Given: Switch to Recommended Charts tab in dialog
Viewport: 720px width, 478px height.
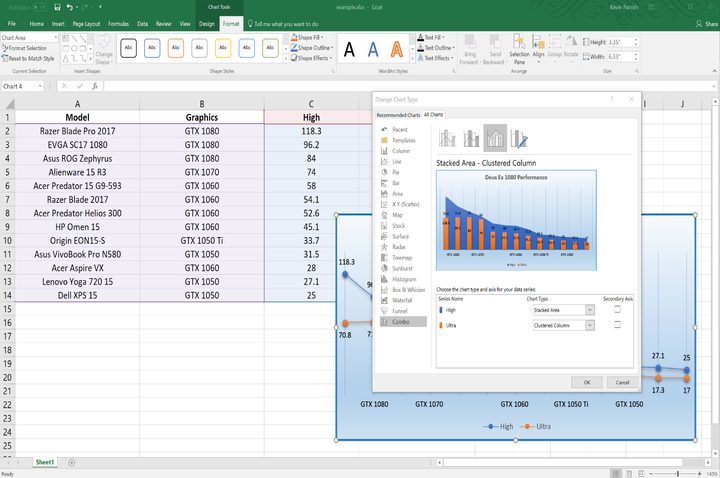Looking at the screenshot, I should (x=398, y=115).
